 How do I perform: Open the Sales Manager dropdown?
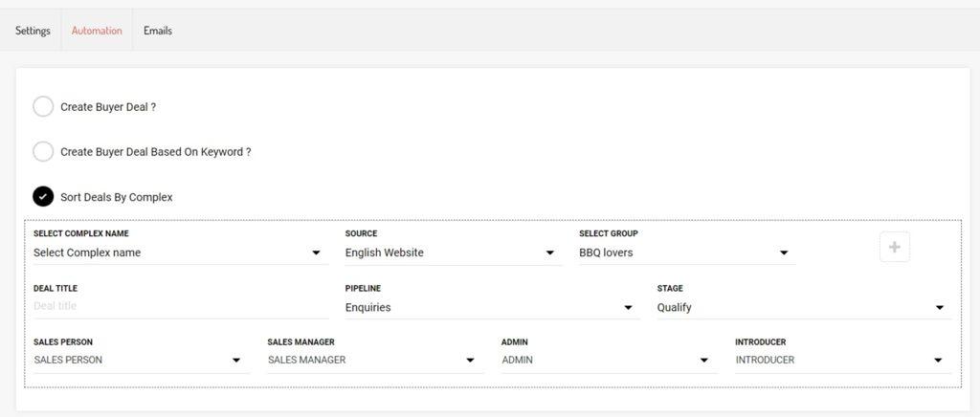pyautogui.click(x=371, y=361)
